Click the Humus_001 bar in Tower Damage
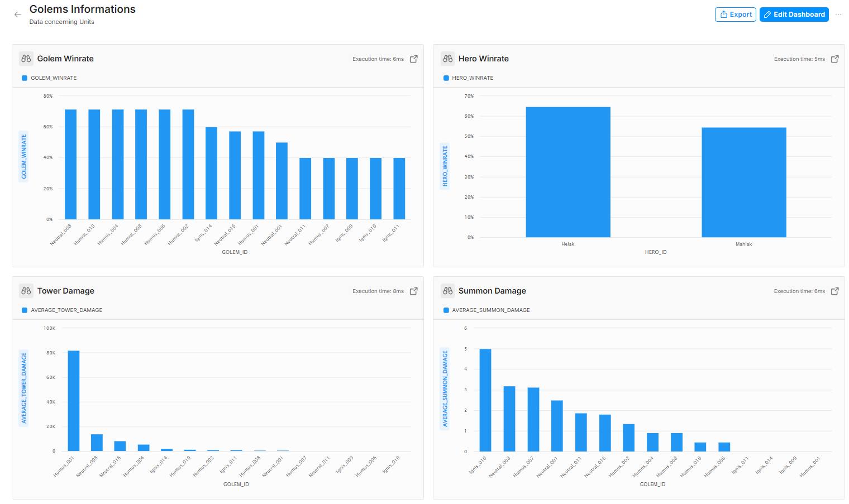Image resolution: width=849 pixels, height=504 pixels. coord(74,401)
